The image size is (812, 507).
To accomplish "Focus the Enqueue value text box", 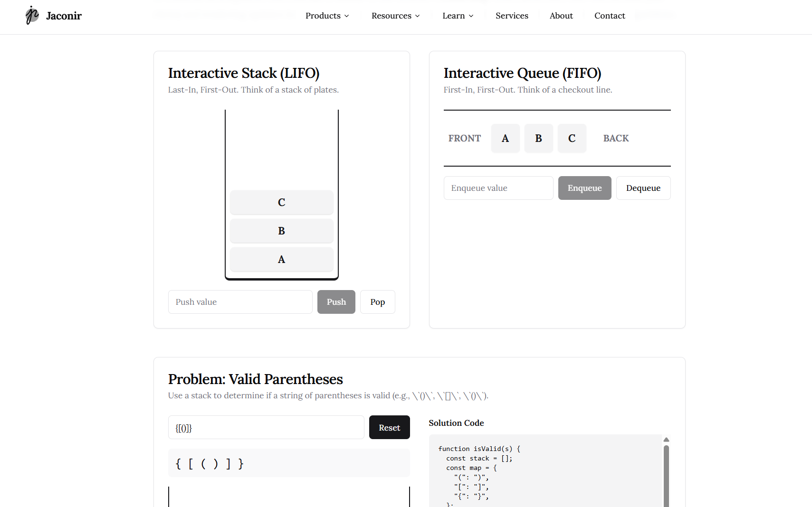I will [x=498, y=188].
